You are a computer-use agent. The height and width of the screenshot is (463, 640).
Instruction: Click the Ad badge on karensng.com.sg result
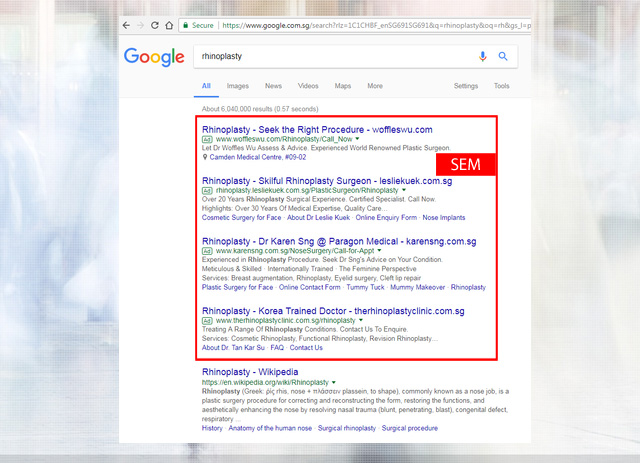[207, 251]
